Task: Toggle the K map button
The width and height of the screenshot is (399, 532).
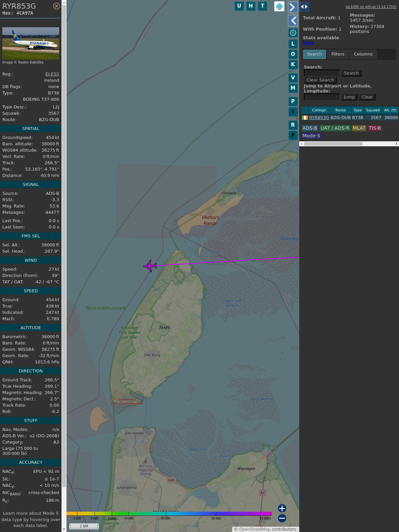Action: (x=293, y=65)
